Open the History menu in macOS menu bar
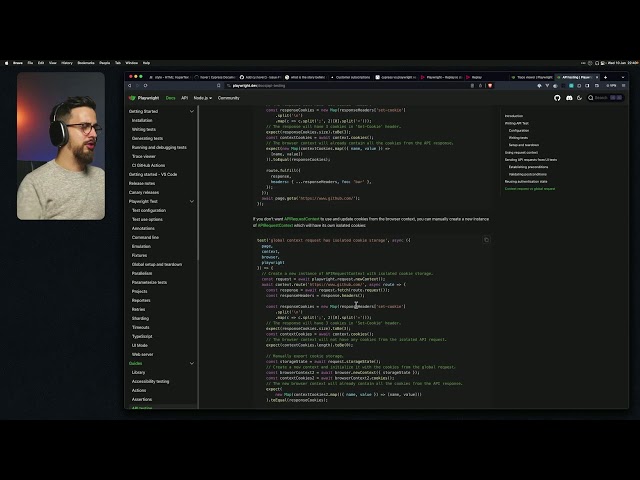 (67, 63)
